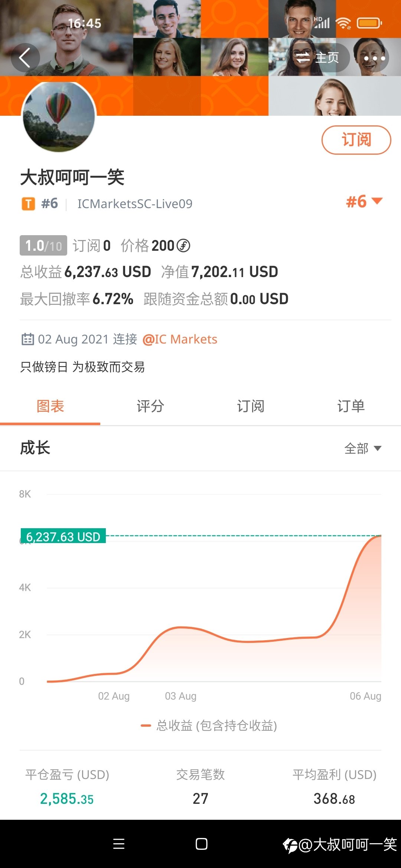Expand the #6 account dropdown
Viewport: 401px width, 868px height.
(364, 201)
